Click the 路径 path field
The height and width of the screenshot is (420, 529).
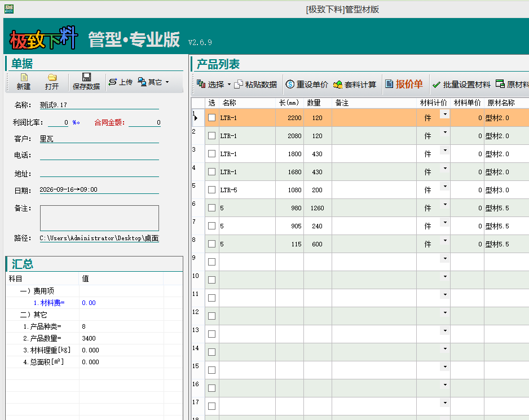pyautogui.click(x=99, y=238)
